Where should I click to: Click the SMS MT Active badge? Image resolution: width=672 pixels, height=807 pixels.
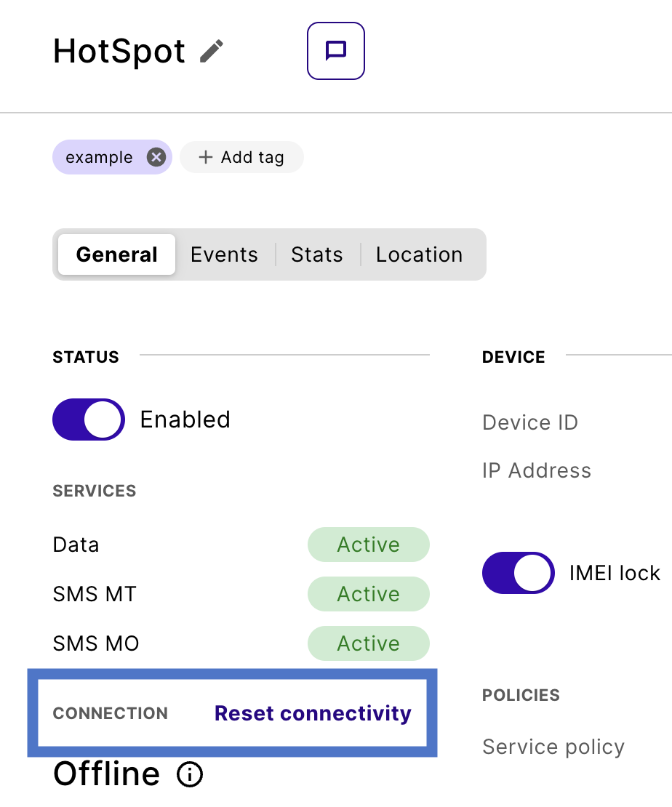click(368, 594)
